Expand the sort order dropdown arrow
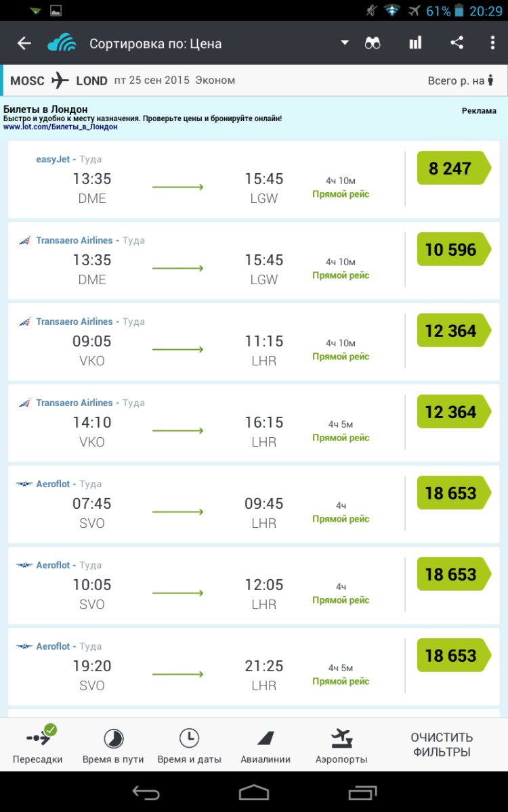The height and width of the screenshot is (812, 508). pyautogui.click(x=345, y=43)
